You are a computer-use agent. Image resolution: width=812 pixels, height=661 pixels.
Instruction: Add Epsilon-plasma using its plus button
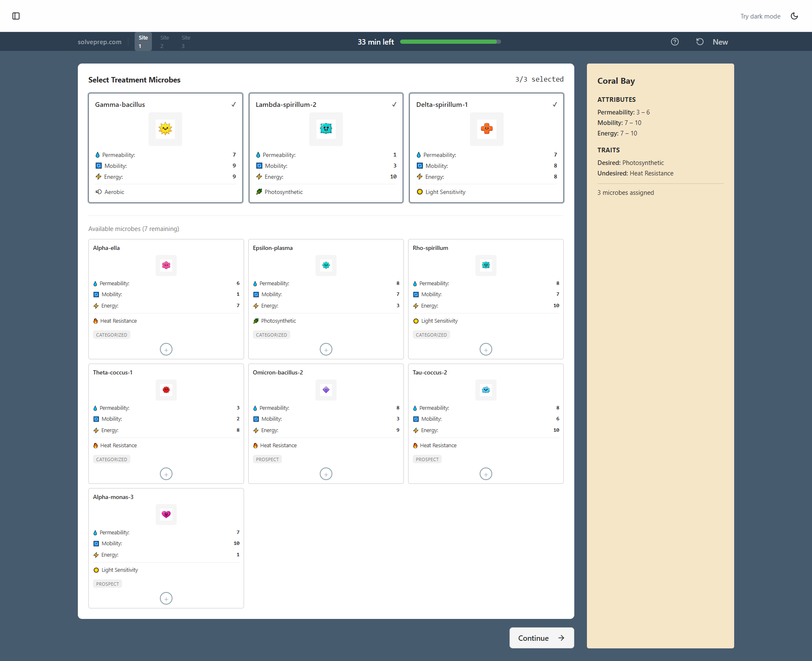tap(326, 349)
